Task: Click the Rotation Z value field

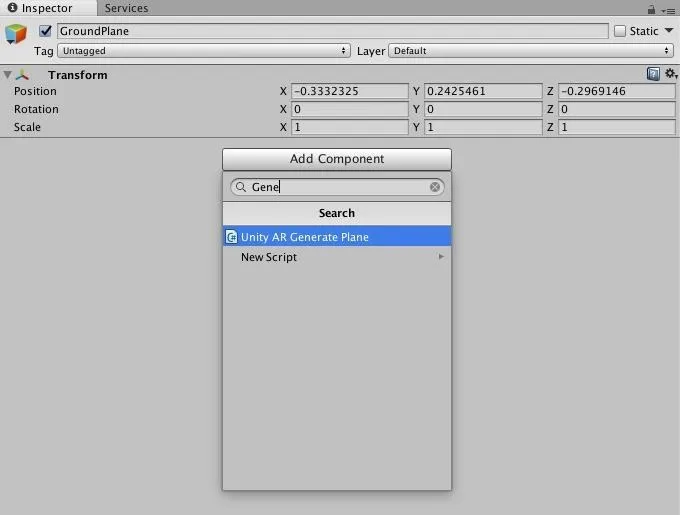Action: click(x=616, y=109)
